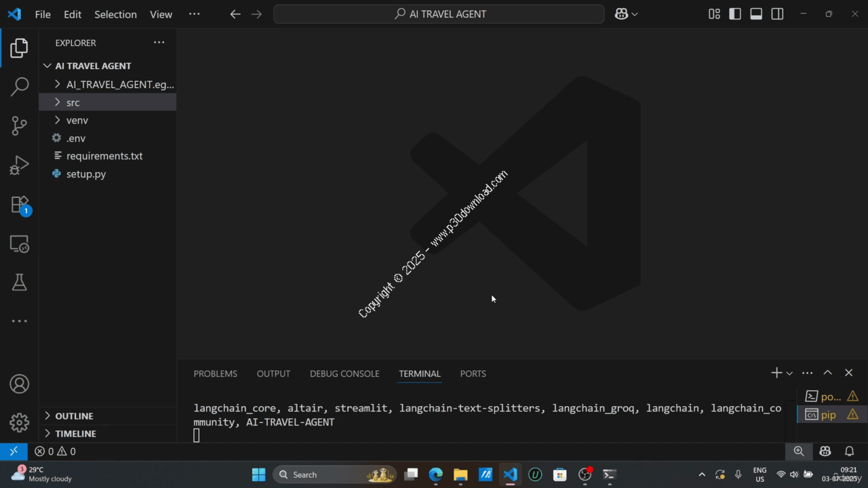
Task: Open the Selection menu
Action: [x=115, y=14]
